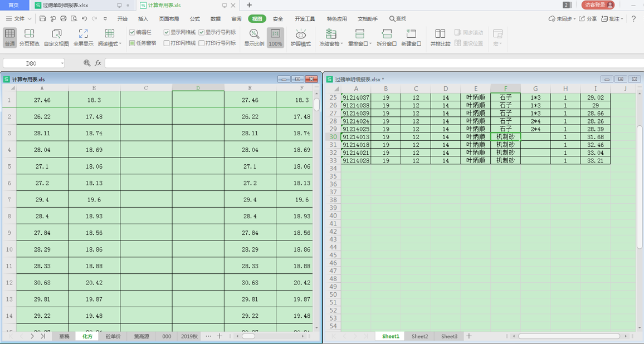Screen dimensions: 644x344
Task: Click the fx insert function icon
Action: pos(98,63)
